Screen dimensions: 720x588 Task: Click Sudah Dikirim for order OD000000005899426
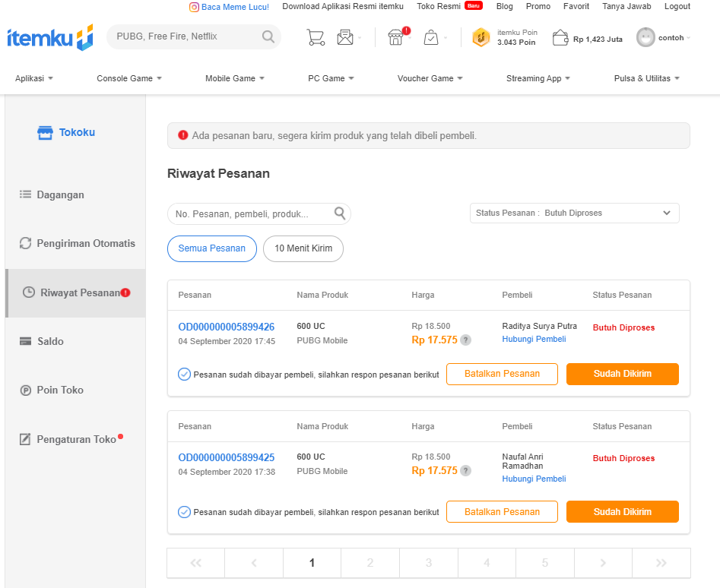[622, 374]
